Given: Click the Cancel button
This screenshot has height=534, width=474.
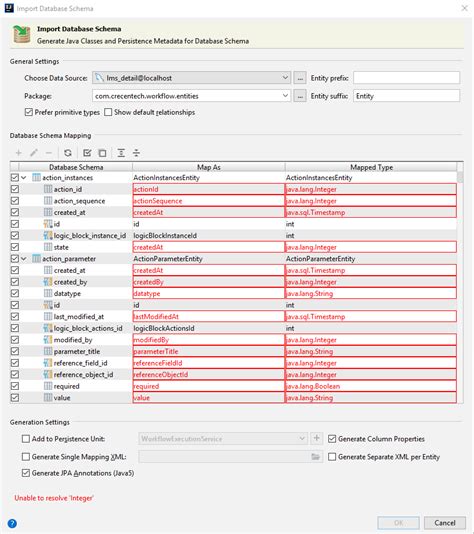Looking at the screenshot, I should point(445,523).
